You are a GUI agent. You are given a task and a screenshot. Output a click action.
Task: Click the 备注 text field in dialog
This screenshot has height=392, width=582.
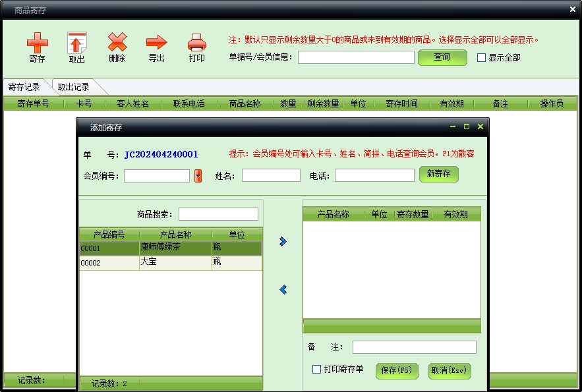pyautogui.click(x=414, y=347)
